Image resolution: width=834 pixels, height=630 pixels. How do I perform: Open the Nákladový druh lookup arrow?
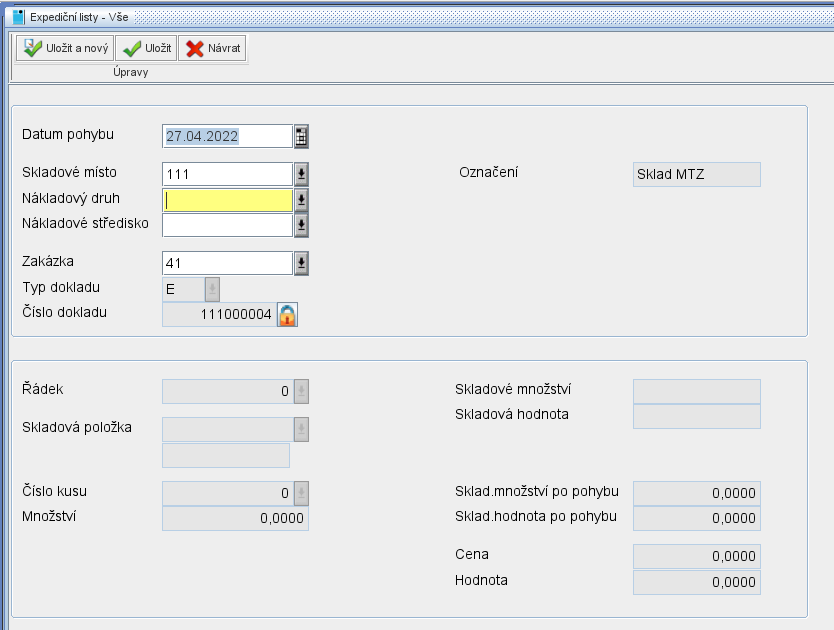(301, 200)
